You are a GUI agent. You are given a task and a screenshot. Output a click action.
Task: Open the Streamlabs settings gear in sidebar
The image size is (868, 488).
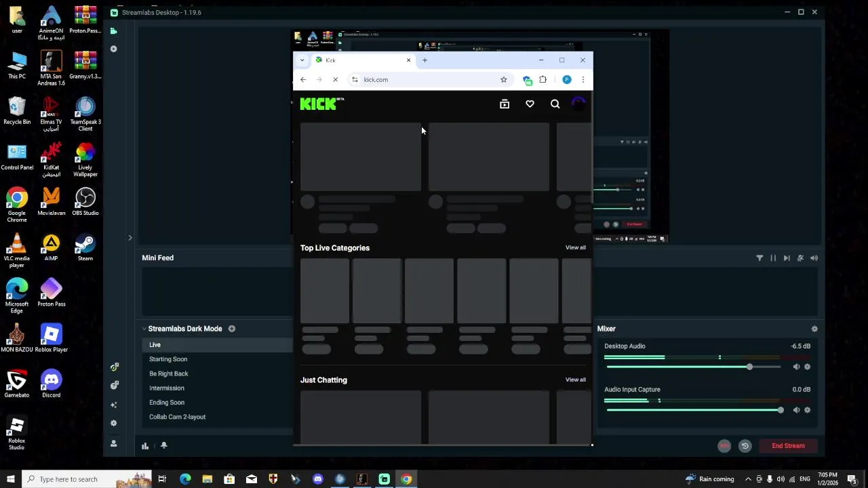113,423
